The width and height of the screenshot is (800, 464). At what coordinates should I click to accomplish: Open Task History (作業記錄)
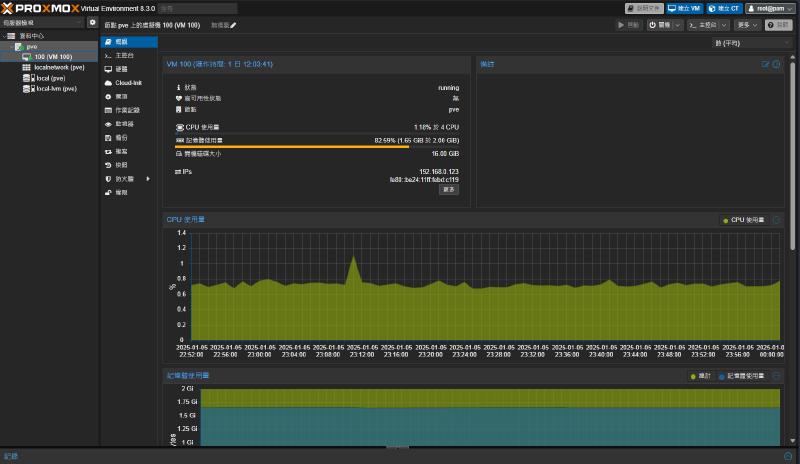tap(129, 110)
